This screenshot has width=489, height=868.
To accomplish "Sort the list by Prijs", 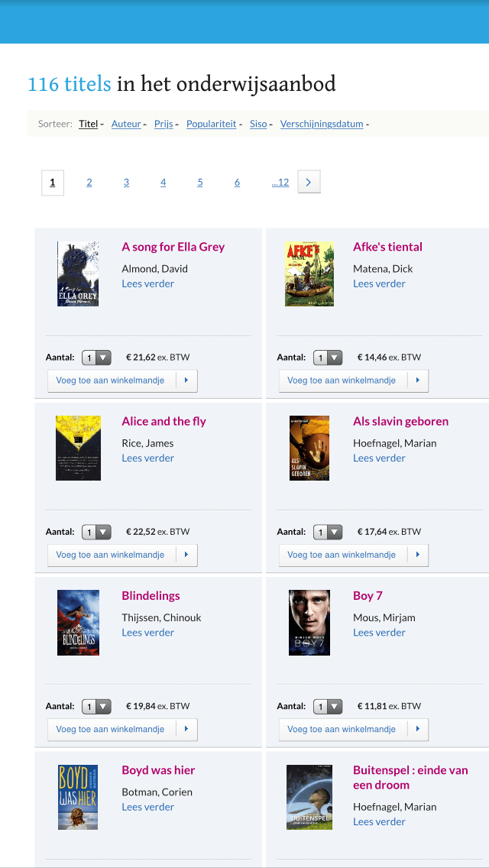I will tap(164, 124).
